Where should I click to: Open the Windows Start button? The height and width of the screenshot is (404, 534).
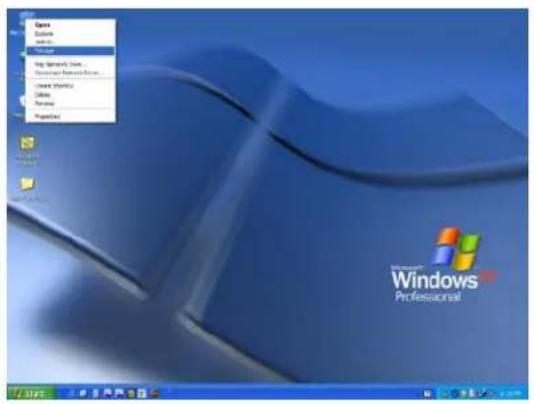pos(31,393)
